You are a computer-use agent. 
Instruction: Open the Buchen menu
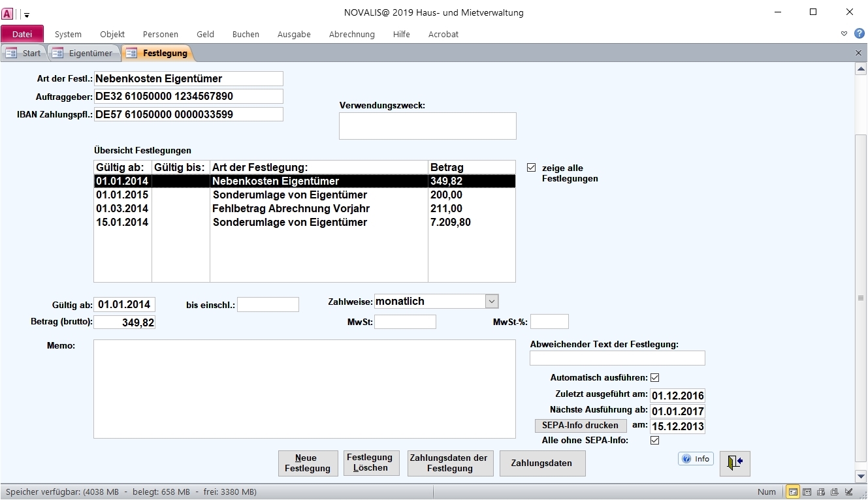pos(246,34)
